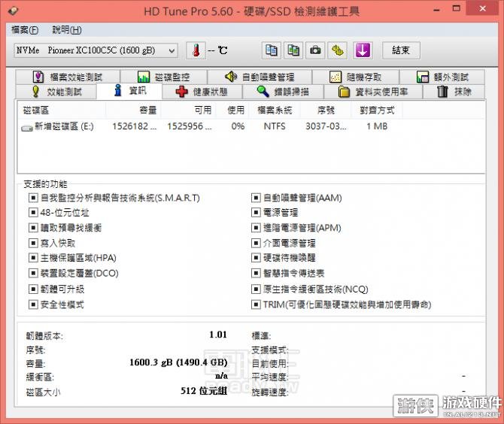The image size is (504, 424).
Task: Click the purple download arrow icon
Action: coord(363,50)
